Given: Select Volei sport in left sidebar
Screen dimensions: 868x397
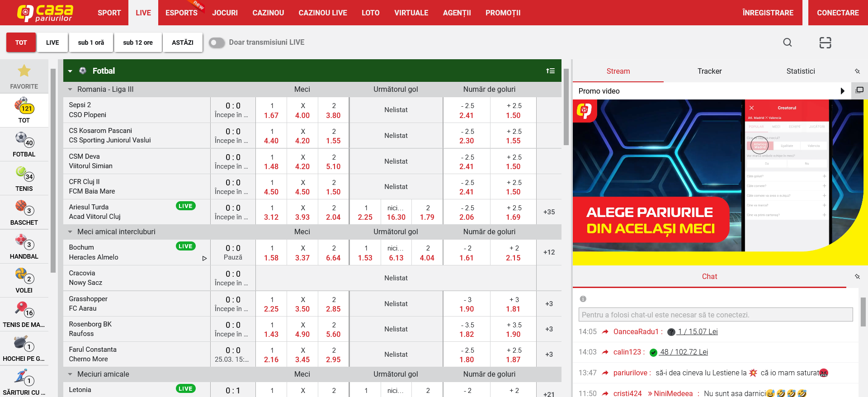Looking at the screenshot, I should pyautogui.click(x=24, y=280).
